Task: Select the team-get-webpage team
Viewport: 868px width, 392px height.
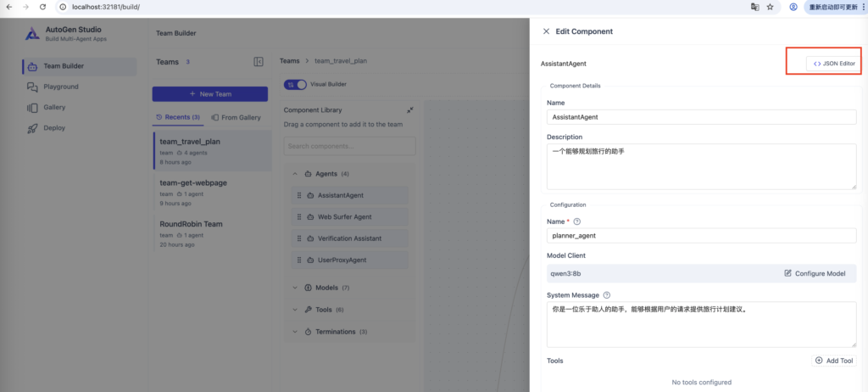Action: 212,192
